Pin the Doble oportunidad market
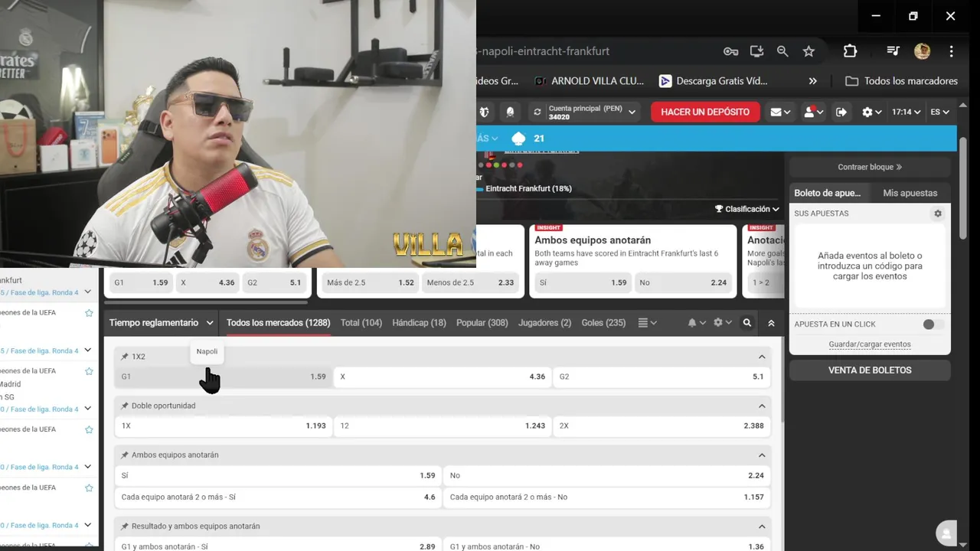The width and height of the screenshot is (980, 551). pos(125,406)
